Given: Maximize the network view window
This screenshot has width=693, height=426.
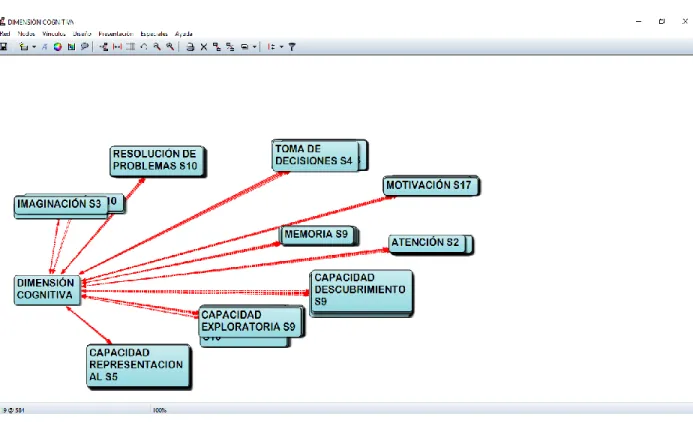Looking at the screenshot, I should tap(662, 21).
